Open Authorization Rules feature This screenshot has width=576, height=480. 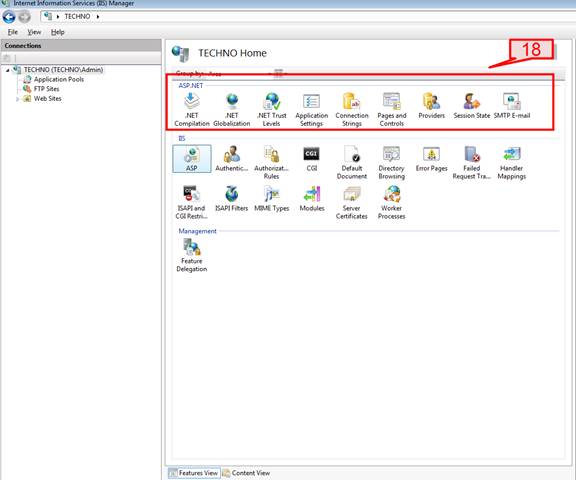tap(271, 162)
